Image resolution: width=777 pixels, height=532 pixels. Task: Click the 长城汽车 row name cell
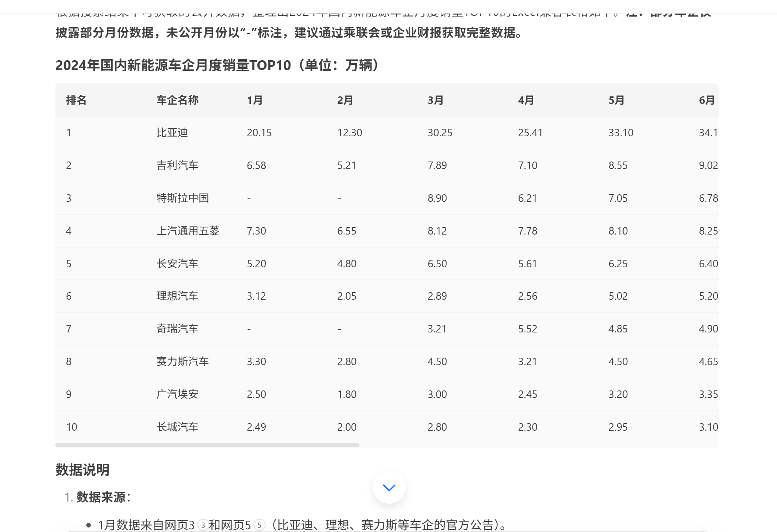(x=177, y=427)
